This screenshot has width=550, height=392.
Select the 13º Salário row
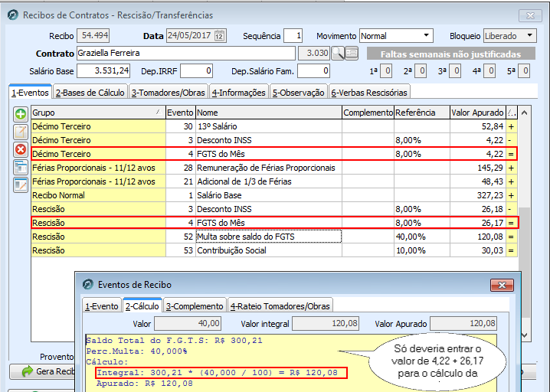coord(274,126)
